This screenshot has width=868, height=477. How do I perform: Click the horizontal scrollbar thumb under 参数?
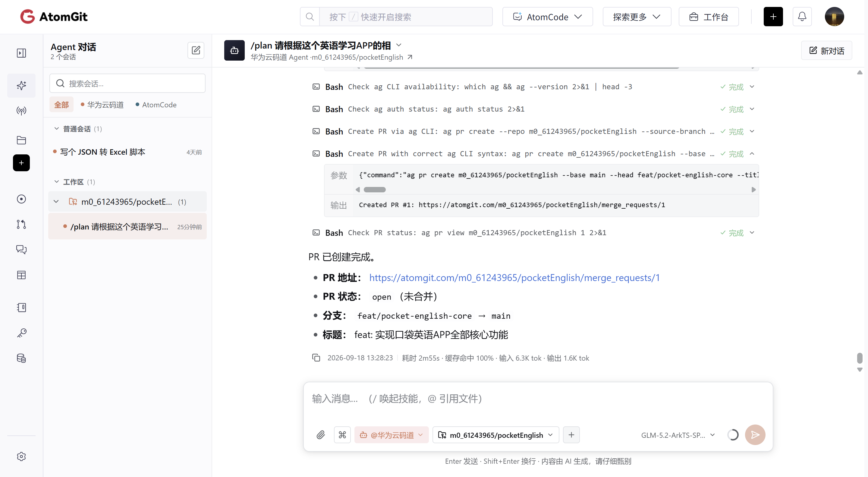point(374,189)
